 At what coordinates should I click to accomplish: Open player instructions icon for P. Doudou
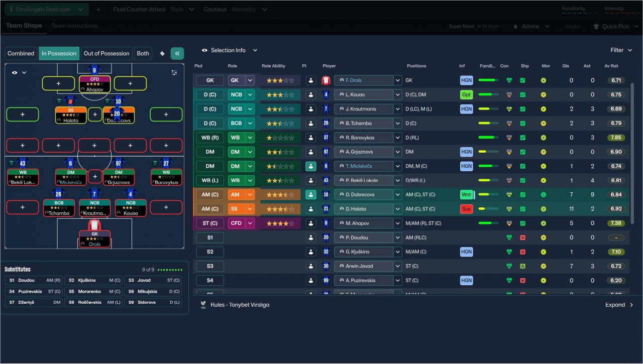point(311,237)
